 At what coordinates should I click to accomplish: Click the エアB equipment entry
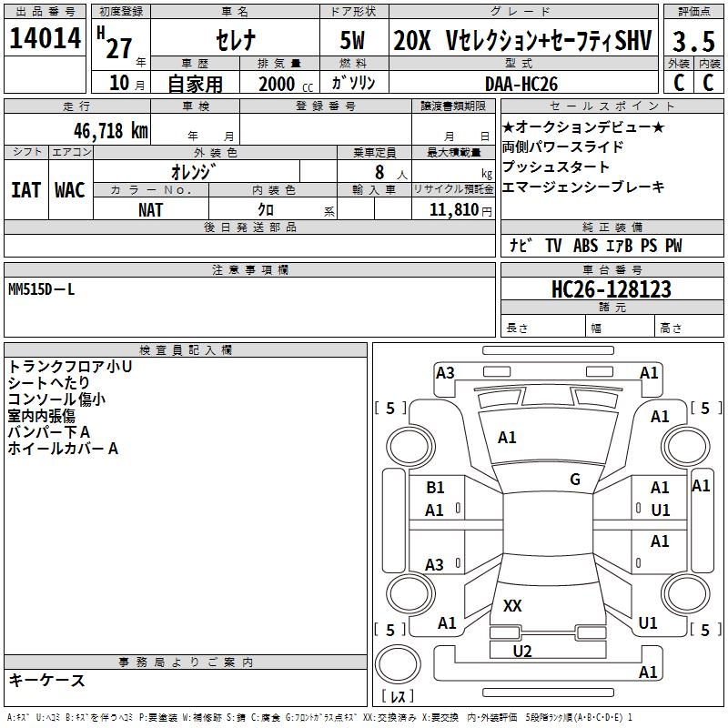click(x=619, y=246)
